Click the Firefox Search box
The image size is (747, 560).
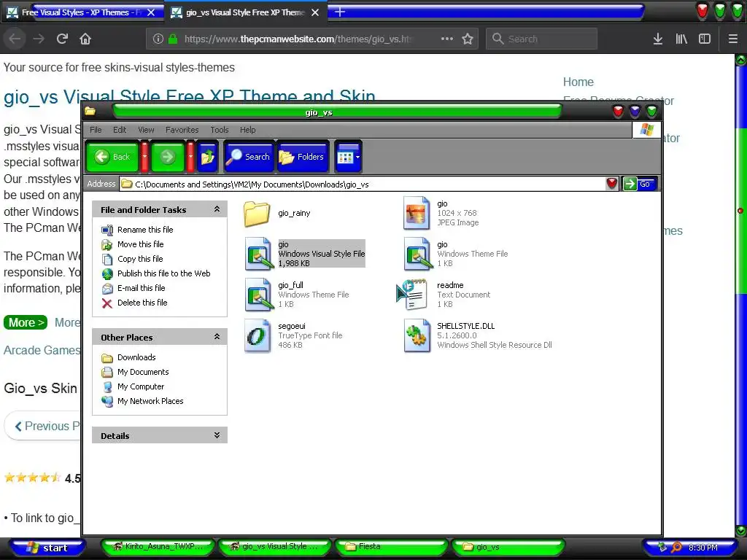(x=542, y=39)
